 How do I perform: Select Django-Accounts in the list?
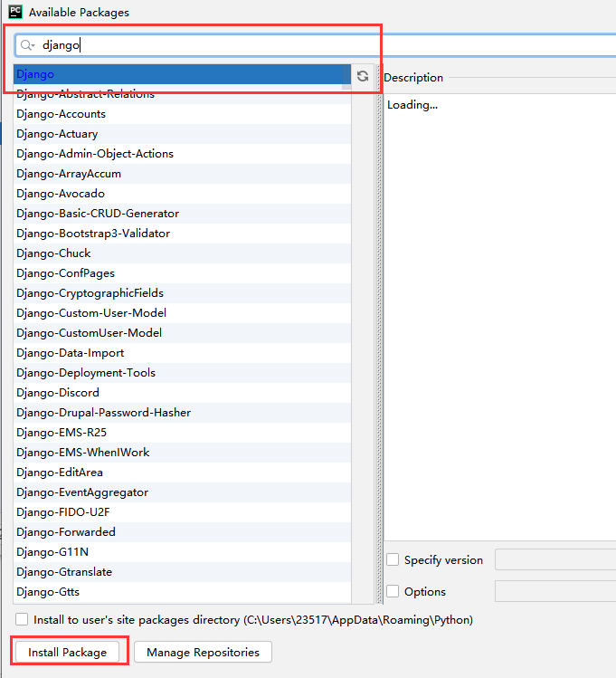point(183,114)
